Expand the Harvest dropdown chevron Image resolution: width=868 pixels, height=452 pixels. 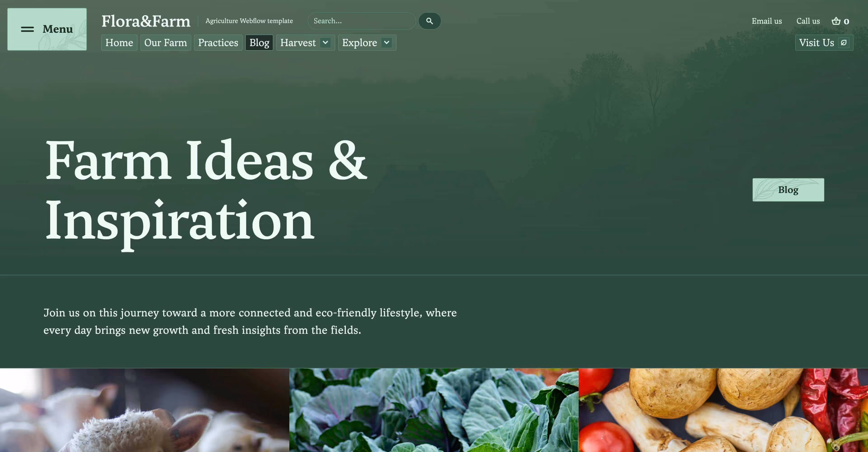(x=325, y=42)
